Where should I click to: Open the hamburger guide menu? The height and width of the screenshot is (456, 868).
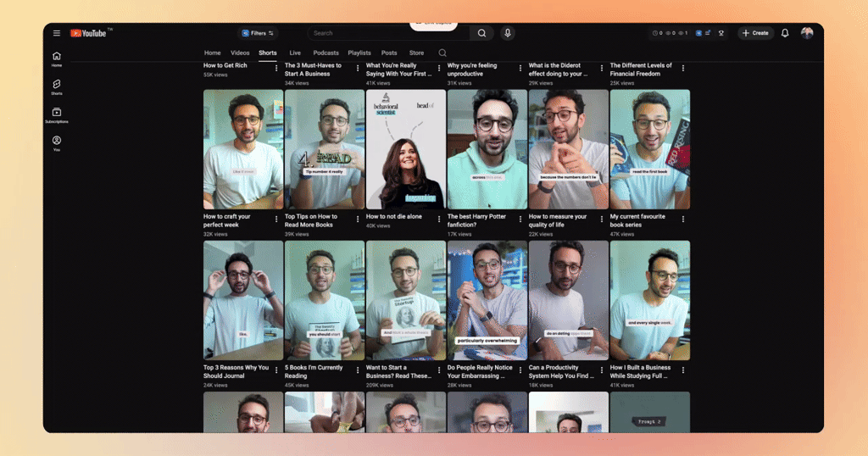click(x=57, y=33)
